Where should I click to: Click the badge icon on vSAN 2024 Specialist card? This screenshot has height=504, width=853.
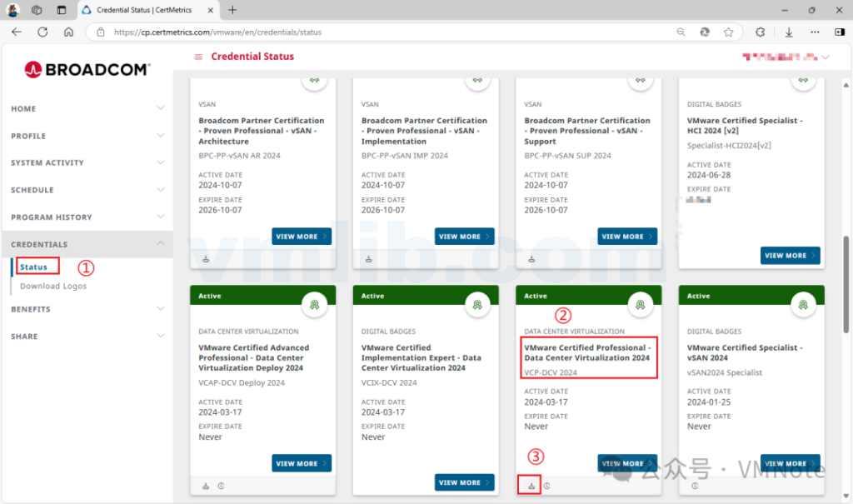[803, 305]
